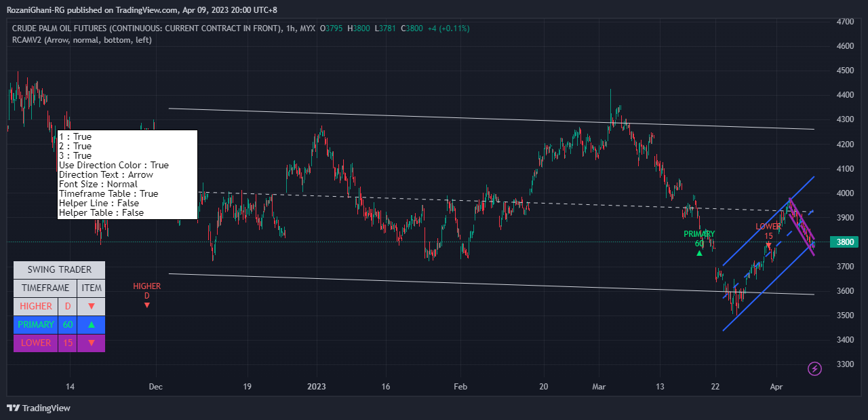
Task: Click the 'RCAMV2 (Arrow, normal, bottom, left)' indicator label
Action: pyautogui.click(x=82, y=40)
